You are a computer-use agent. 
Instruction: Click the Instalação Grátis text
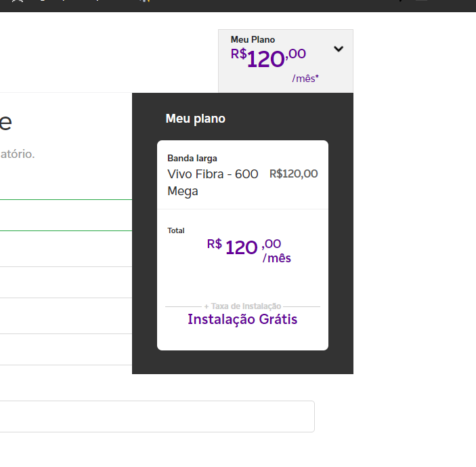pos(242,319)
